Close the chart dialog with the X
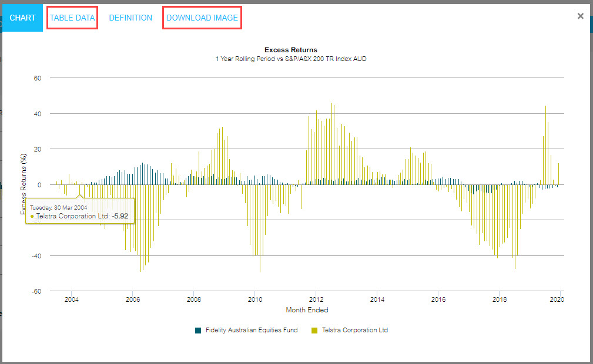 point(580,16)
